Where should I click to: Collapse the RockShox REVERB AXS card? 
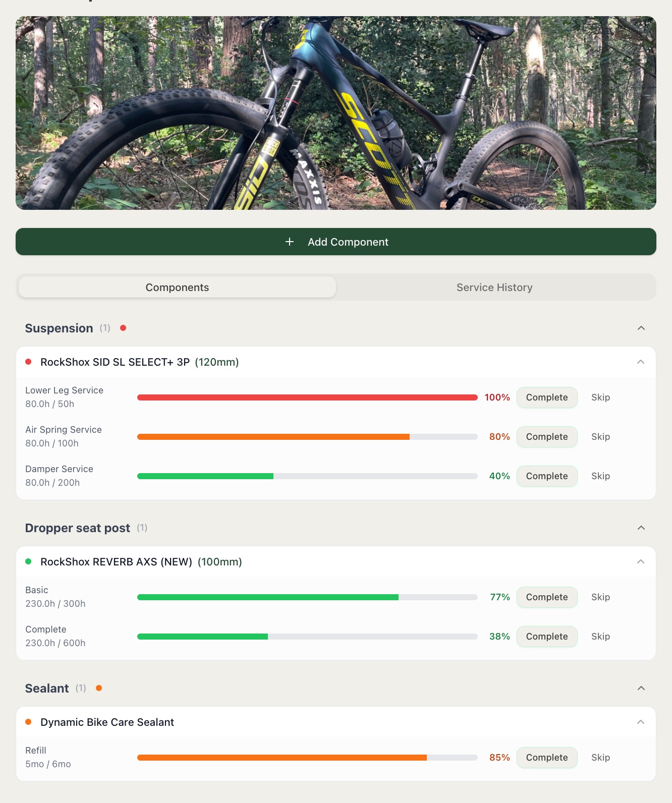click(641, 561)
